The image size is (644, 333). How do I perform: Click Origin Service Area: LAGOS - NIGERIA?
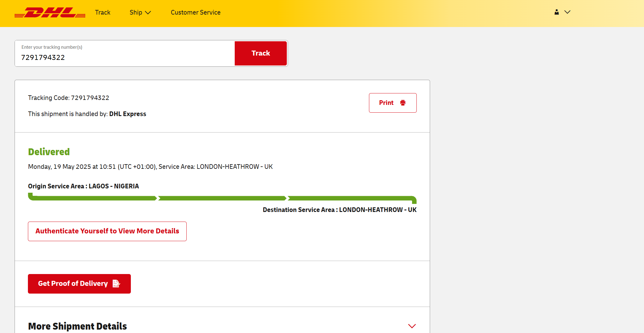83,186
